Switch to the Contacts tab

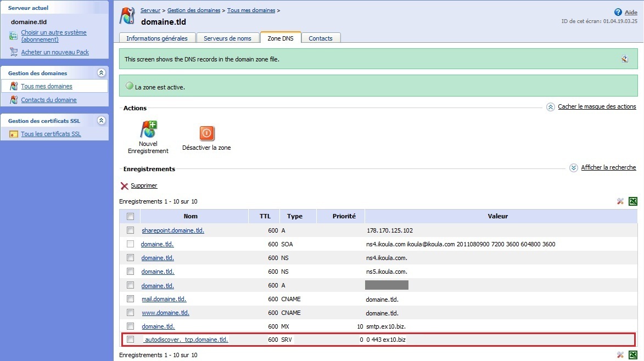(x=321, y=38)
